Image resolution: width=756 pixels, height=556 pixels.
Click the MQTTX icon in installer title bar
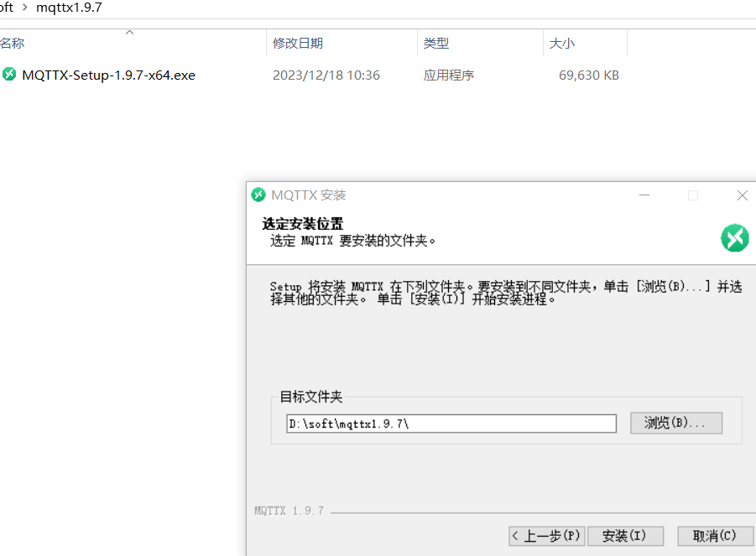(258, 195)
